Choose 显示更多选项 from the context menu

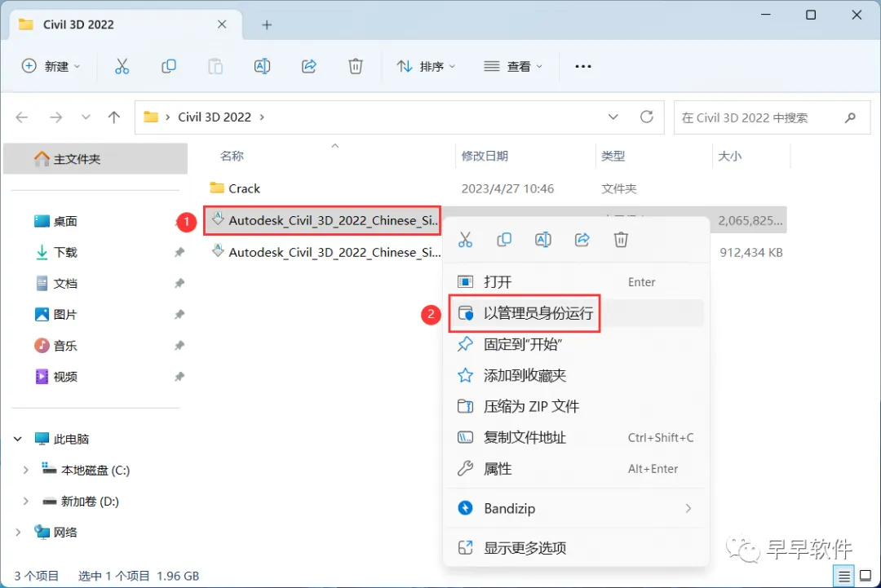pos(576,547)
